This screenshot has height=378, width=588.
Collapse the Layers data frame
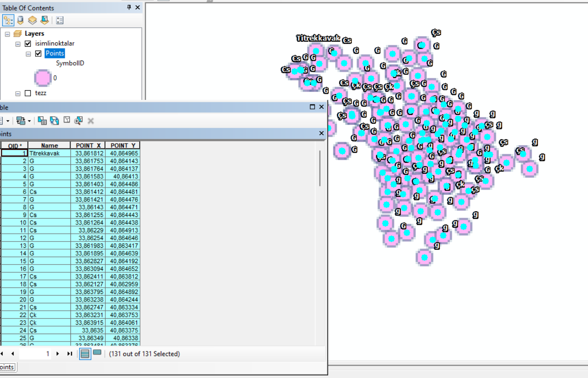pos(7,34)
